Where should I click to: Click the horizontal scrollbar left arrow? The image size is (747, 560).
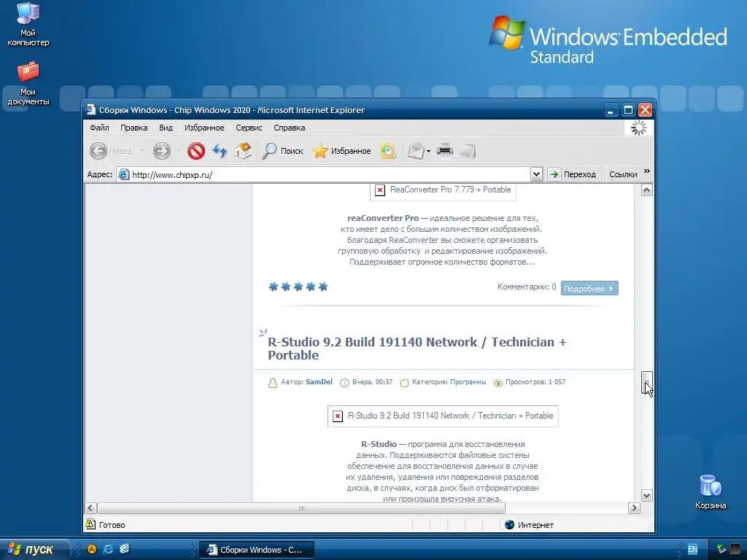[x=90, y=508]
